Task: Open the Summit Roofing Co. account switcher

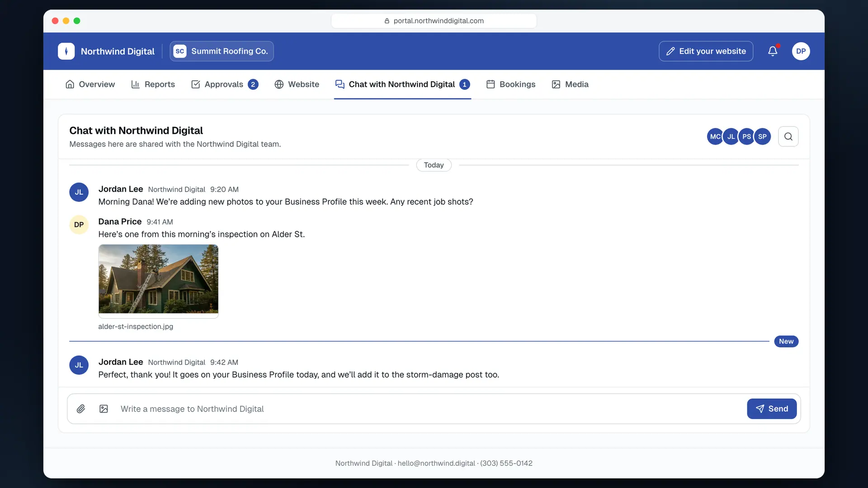Action: tap(222, 51)
